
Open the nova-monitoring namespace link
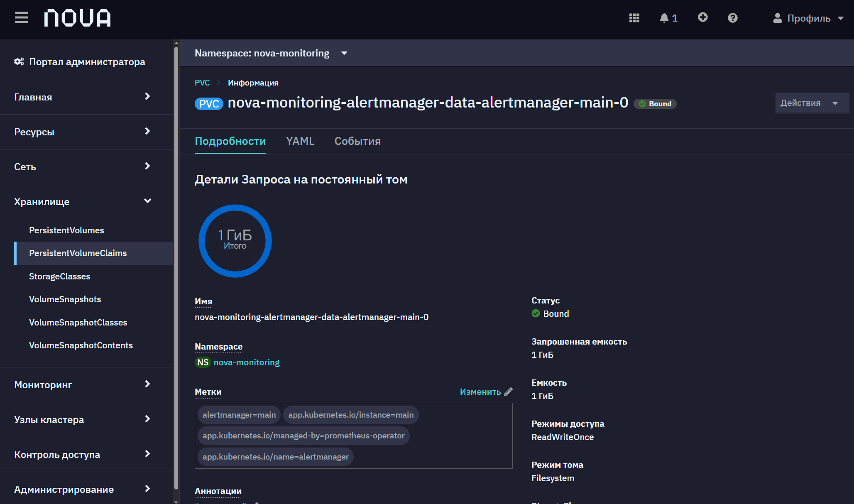[247, 362]
